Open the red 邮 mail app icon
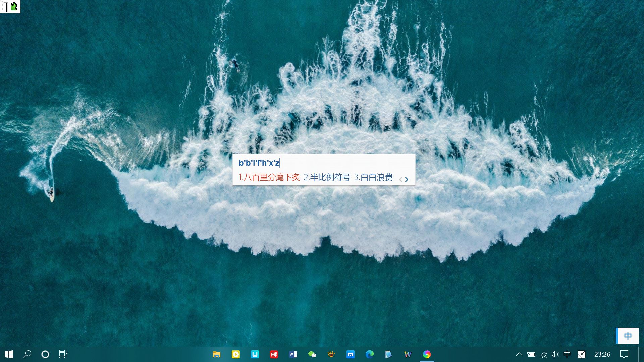644x362 pixels. point(274,354)
